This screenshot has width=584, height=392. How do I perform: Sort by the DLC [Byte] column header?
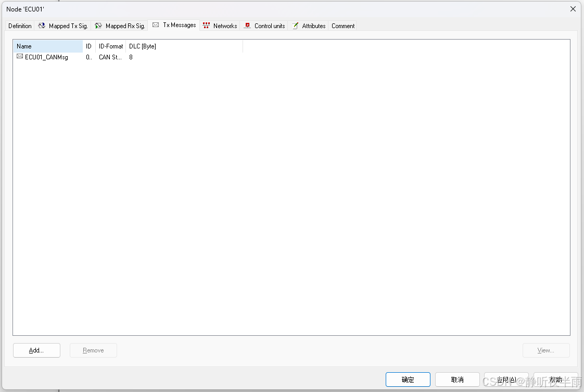point(184,46)
